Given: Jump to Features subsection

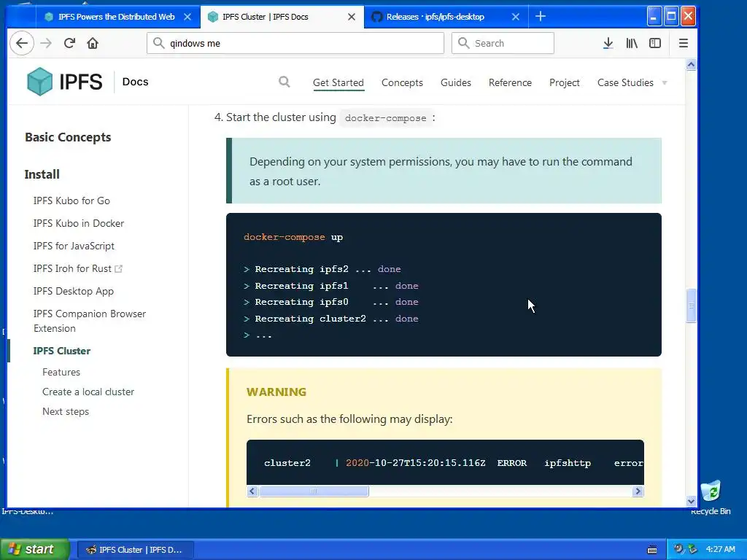Looking at the screenshot, I should tap(61, 372).
